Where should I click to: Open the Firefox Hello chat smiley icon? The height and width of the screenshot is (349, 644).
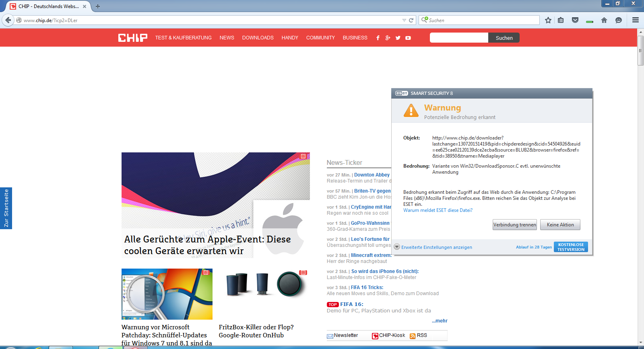(x=619, y=20)
